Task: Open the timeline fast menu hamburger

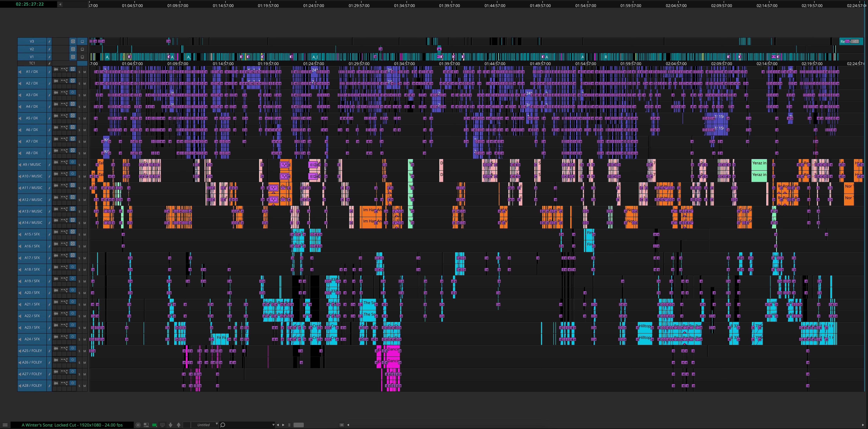Action: [x=5, y=425]
